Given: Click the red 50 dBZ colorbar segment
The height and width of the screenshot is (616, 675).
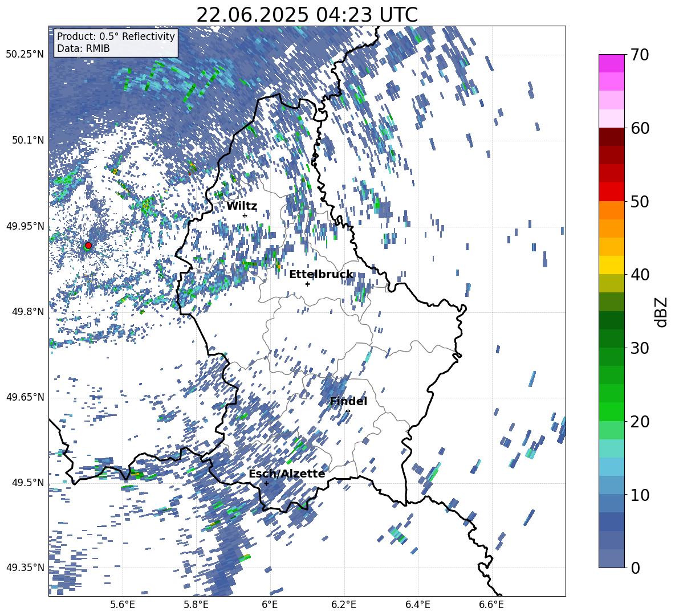Looking at the screenshot, I should [x=611, y=192].
